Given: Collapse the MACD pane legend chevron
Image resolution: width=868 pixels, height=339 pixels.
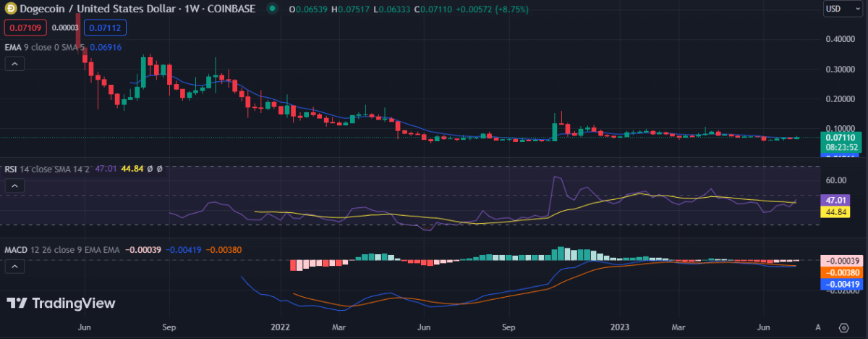Looking at the screenshot, I should click(14, 267).
